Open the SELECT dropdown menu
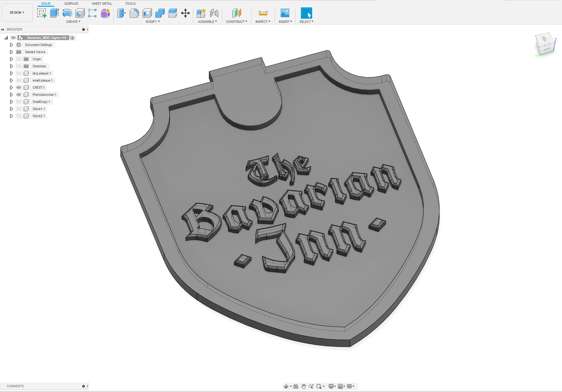Screen dimensions: 562x392 306,22
